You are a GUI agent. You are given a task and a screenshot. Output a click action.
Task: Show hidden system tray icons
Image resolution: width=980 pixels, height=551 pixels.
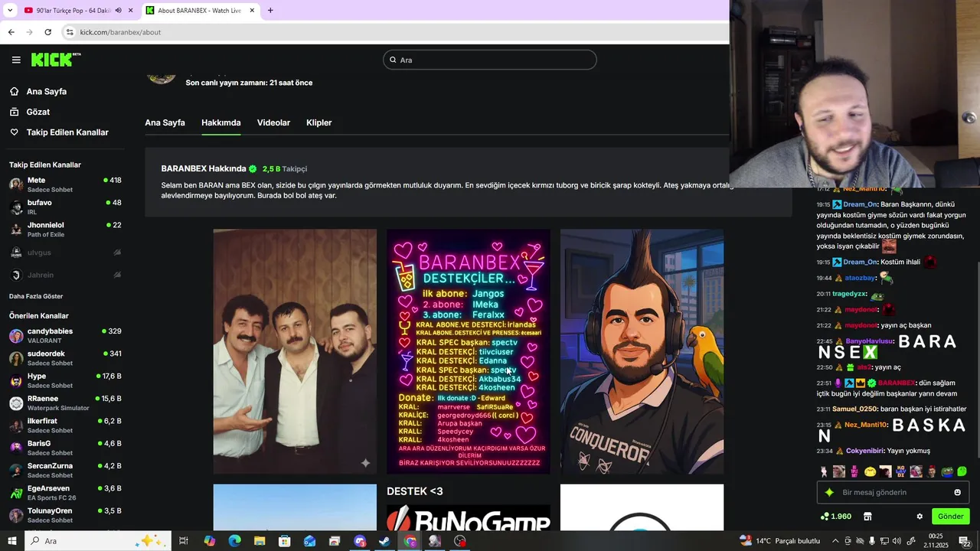tap(835, 541)
